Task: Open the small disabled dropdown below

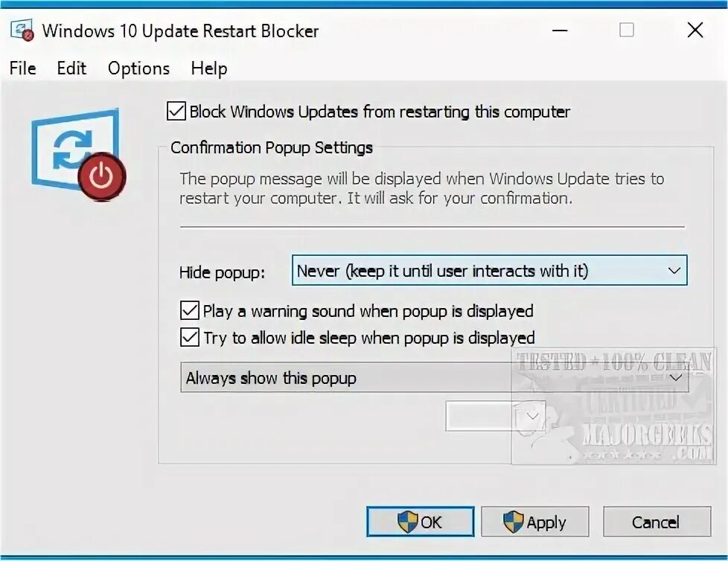Action: (495, 416)
